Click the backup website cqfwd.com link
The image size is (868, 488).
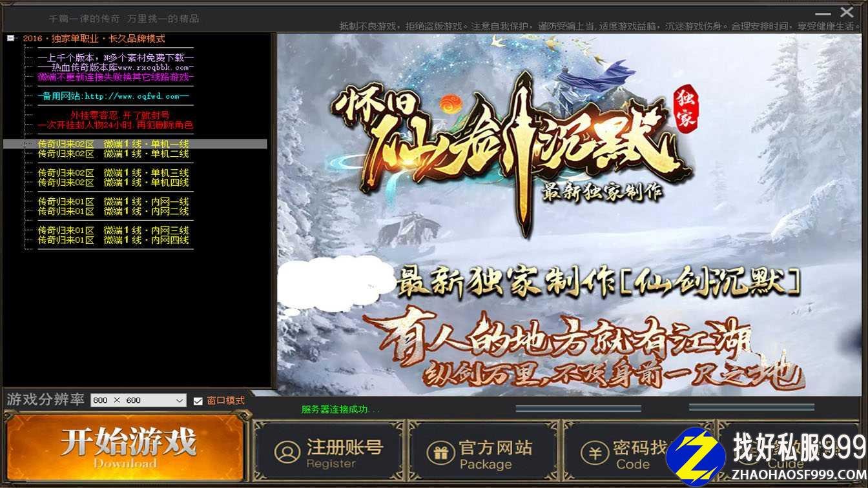113,96
